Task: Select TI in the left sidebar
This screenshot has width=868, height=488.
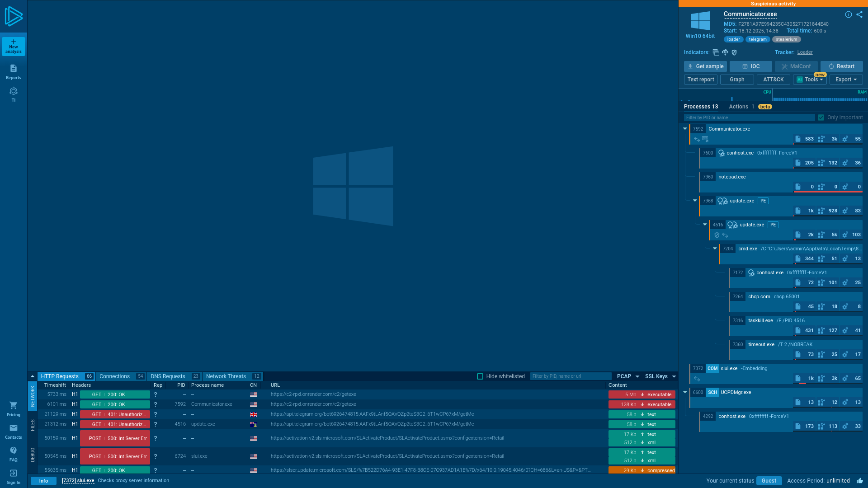Action: click(x=13, y=95)
